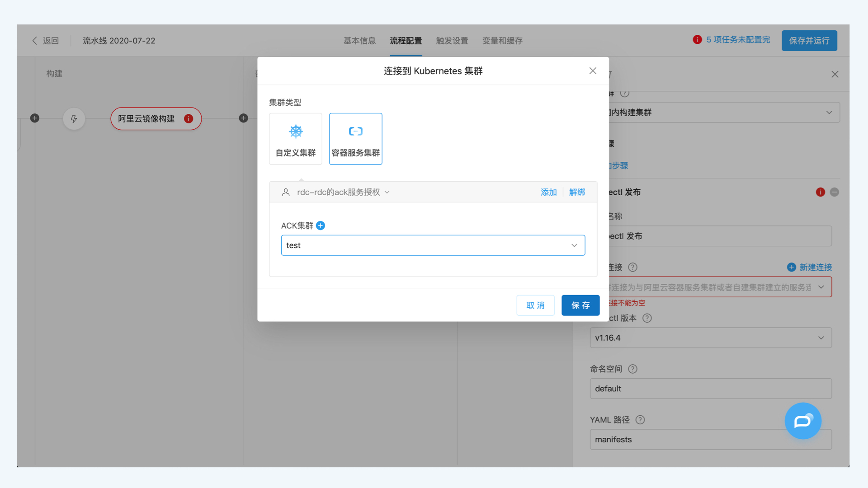Click the minus icon to remove kubectl 发布 step
Screen dimensions: 868x488
[834, 192]
